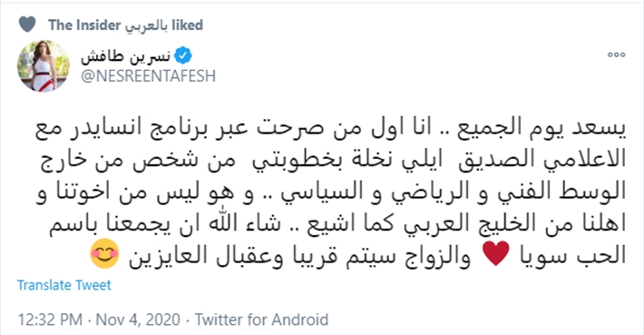Image resolution: width=644 pixels, height=335 pixels.
Task: Open the @NESREENTAFESH handle
Action: pos(148,76)
